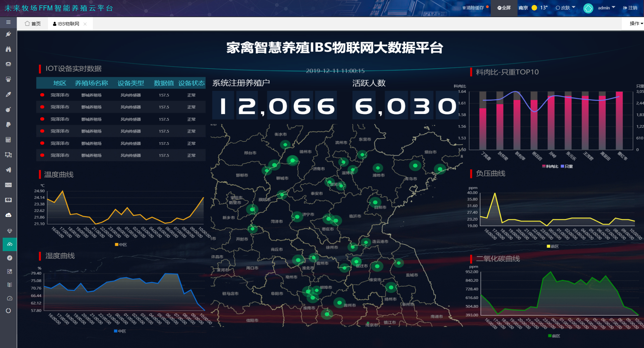644x348 pixels.
Task: Open the speedometer dashboard icon in sidebar
Action: [x=9, y=298]
